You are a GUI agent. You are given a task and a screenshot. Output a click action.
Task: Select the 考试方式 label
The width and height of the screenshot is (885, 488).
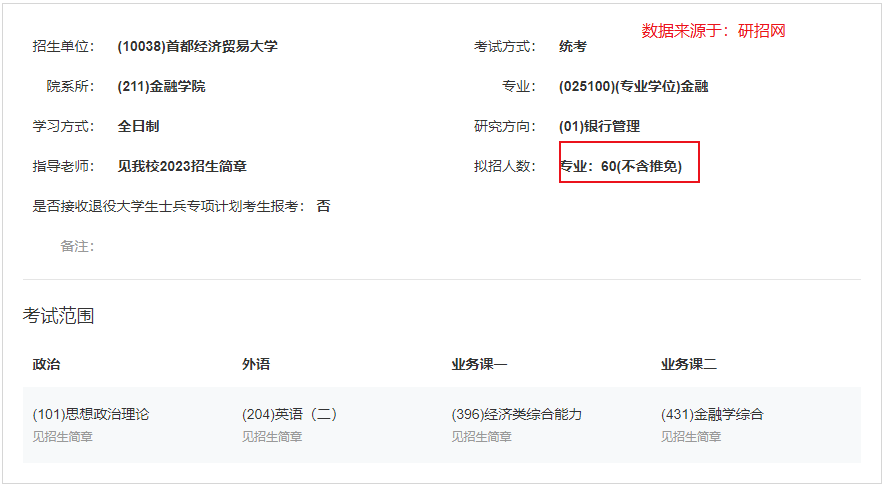[505, 46]
